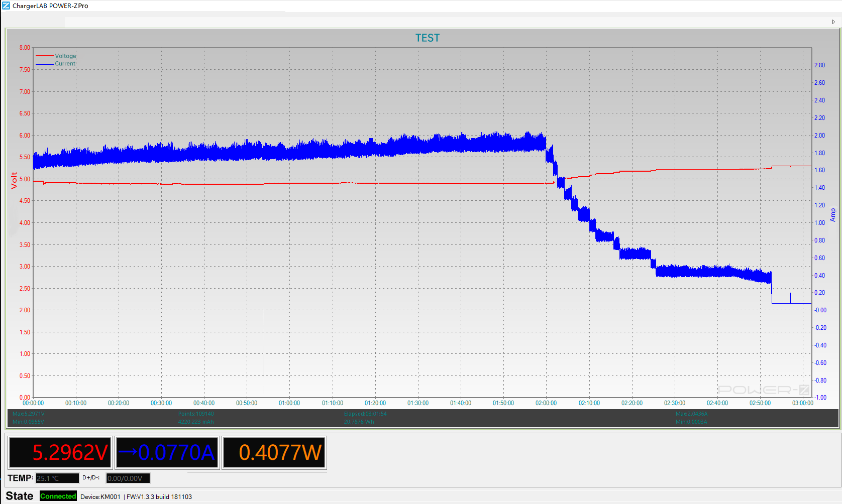Click the 8.00 volt axis label
Image resolution: width=842 pixels, height=504 pixels.
[25, 48]
